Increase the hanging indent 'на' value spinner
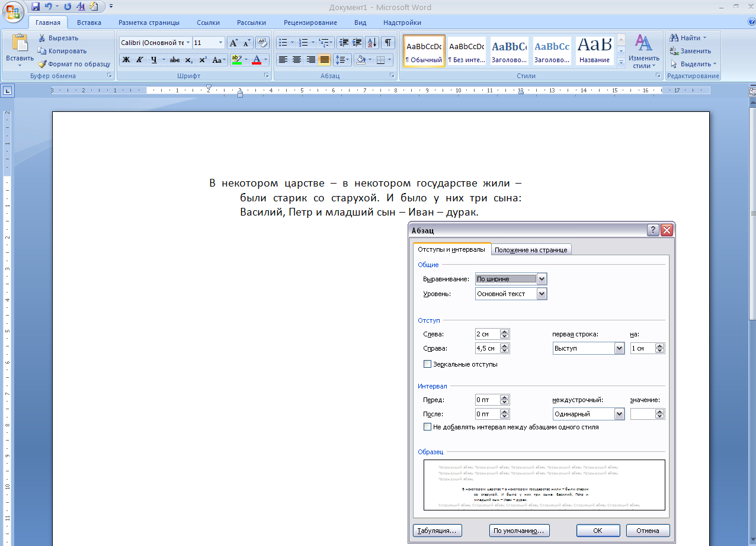This screenshot has height=546, width=756. (x=660, y=346)
